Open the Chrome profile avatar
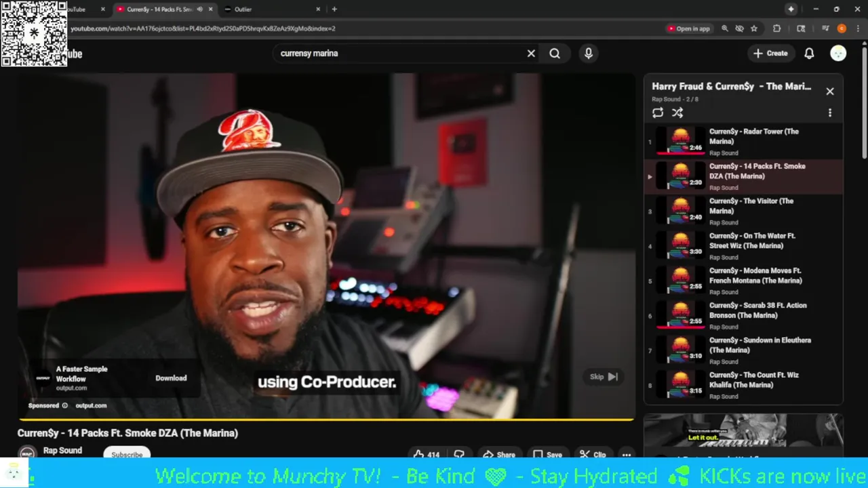The width and height of the screenshot is (868, 488). pos(842,28)
